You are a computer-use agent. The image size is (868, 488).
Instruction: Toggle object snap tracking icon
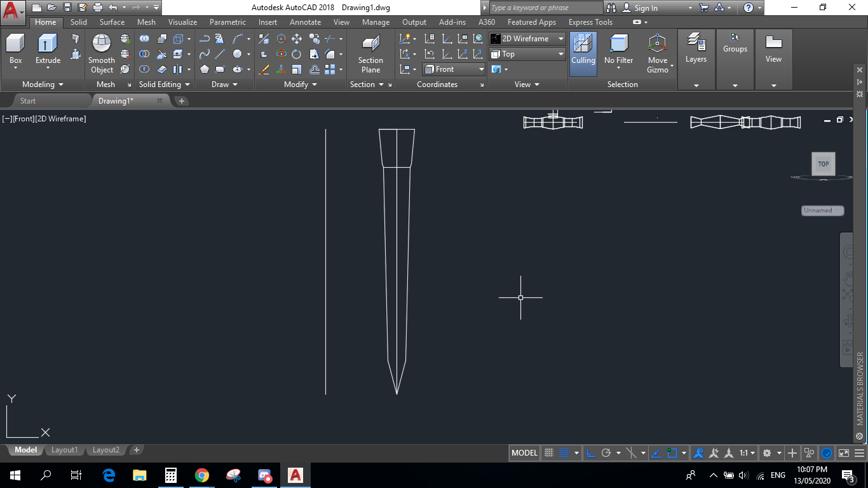pos(656,453)
